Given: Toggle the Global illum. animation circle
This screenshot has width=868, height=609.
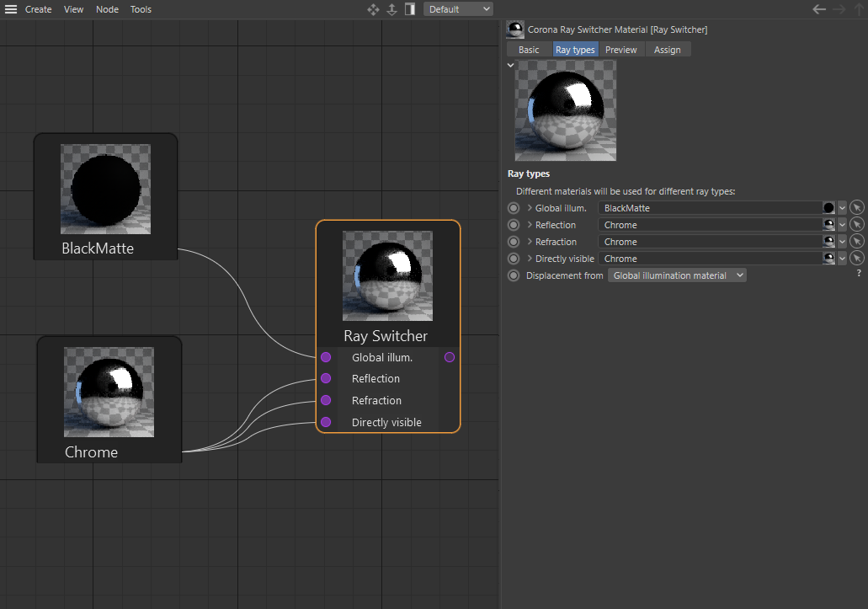Looking at the screenshot, I should pos(514,208).
